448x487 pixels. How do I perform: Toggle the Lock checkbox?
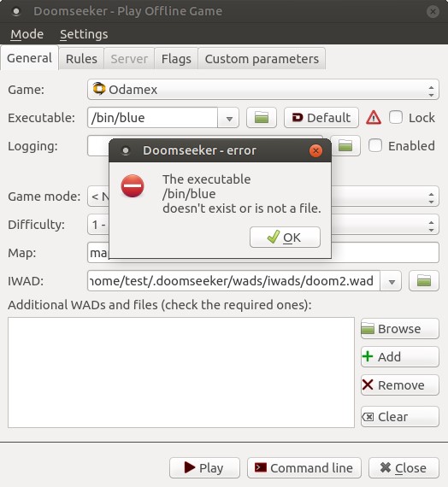click(396, 118)
